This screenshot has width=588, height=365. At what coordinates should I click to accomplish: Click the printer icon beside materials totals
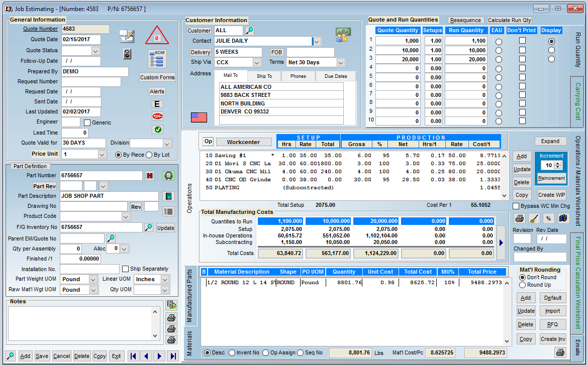tap(560, 352)
